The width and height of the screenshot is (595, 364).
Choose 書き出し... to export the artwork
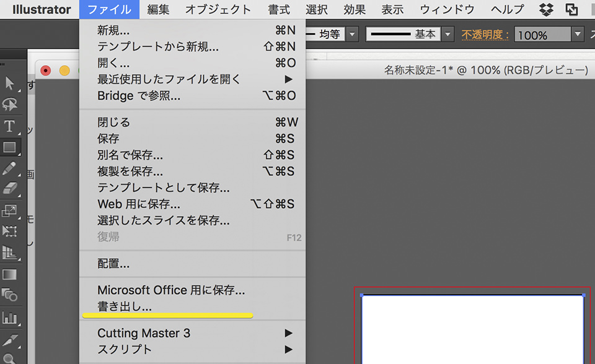pyautogui.click(x=192, y=306)
